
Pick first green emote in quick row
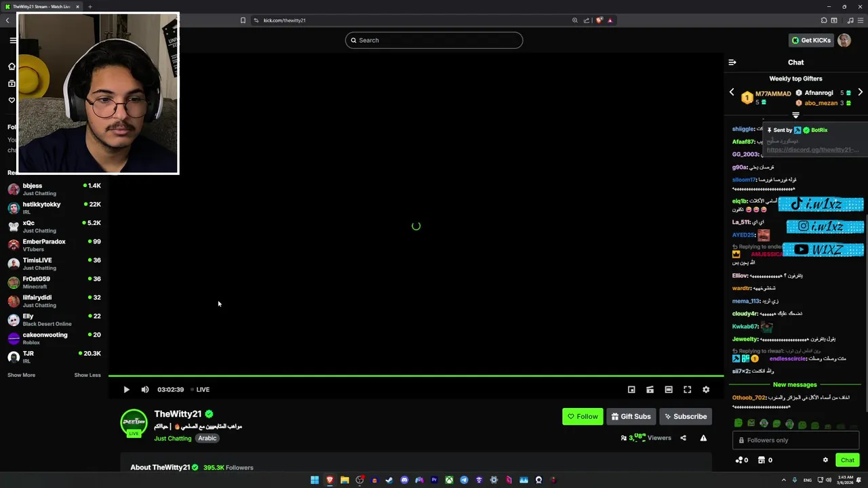[738, 424]
